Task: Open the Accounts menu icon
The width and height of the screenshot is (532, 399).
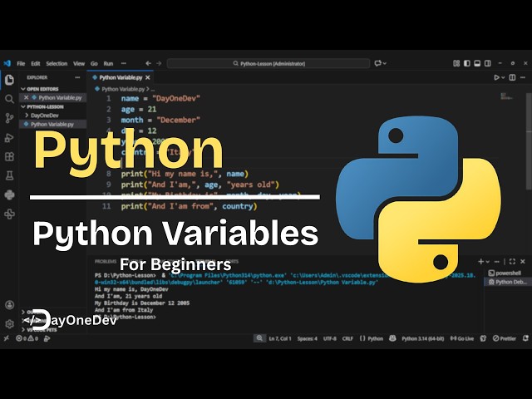Action: point(9,305)
